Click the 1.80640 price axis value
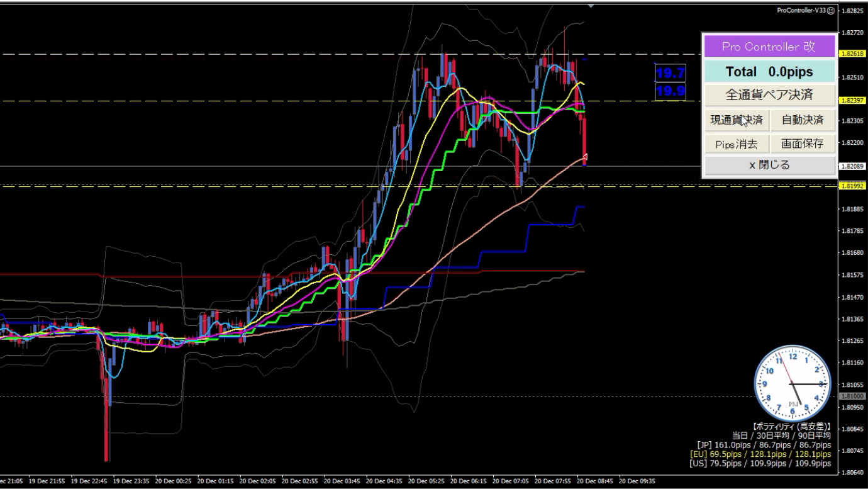 pyautogui.click(x=853, y=473)
